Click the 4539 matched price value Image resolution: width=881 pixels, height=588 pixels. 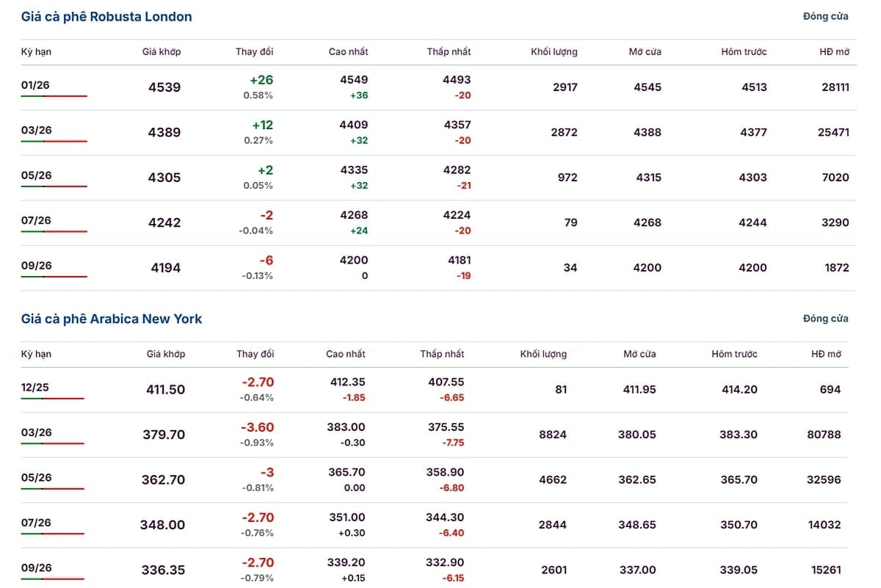164,87
